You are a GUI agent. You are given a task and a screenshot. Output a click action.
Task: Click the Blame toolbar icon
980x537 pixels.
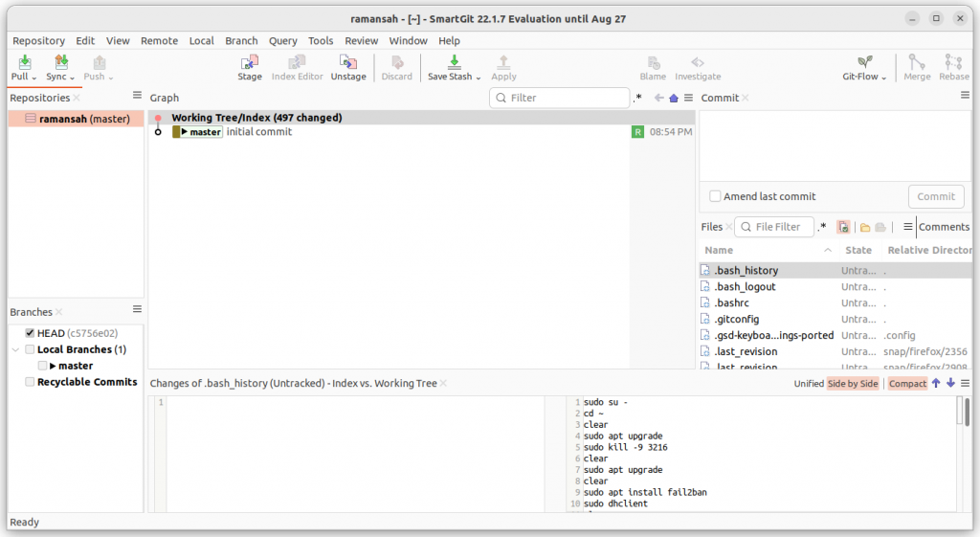653,62
